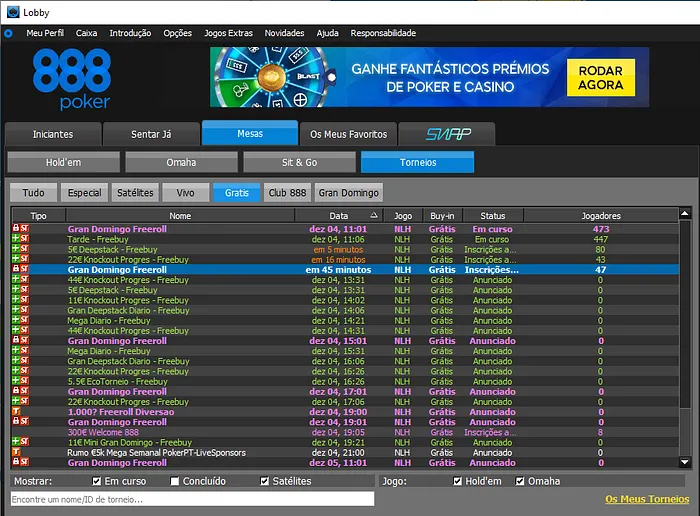Select the 1.000? Freeroll Diversao tournament
700x516 pixels.
click(x=345, y=412)
